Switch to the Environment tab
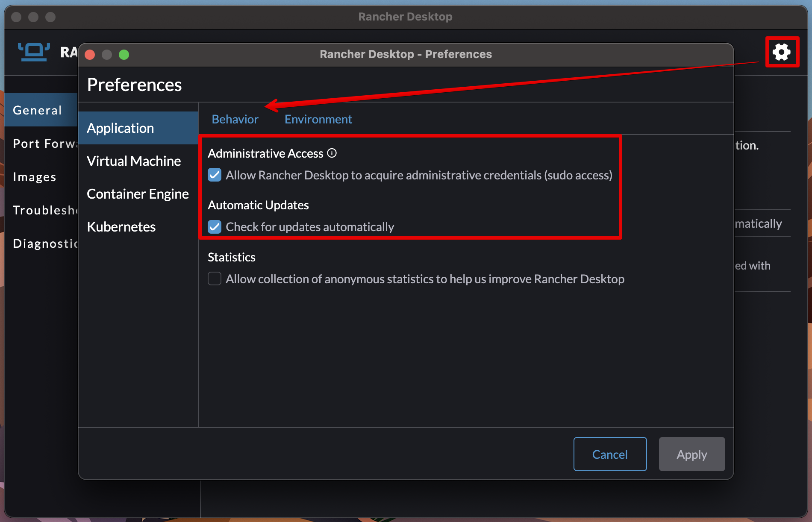Screen dimensions: 812x522 (318, 119)
